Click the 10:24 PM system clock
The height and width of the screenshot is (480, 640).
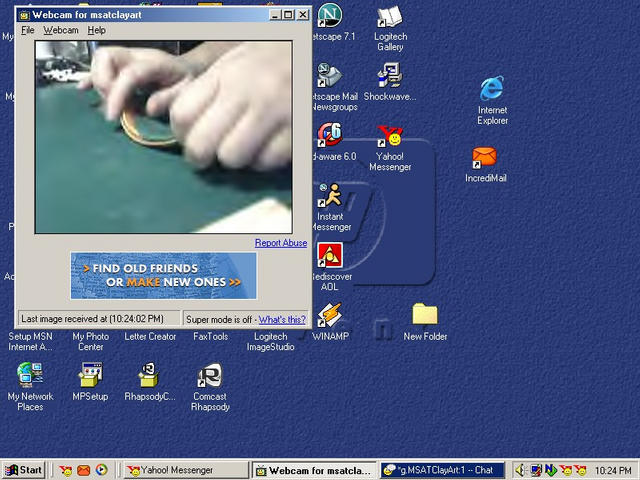click(613, 471)
